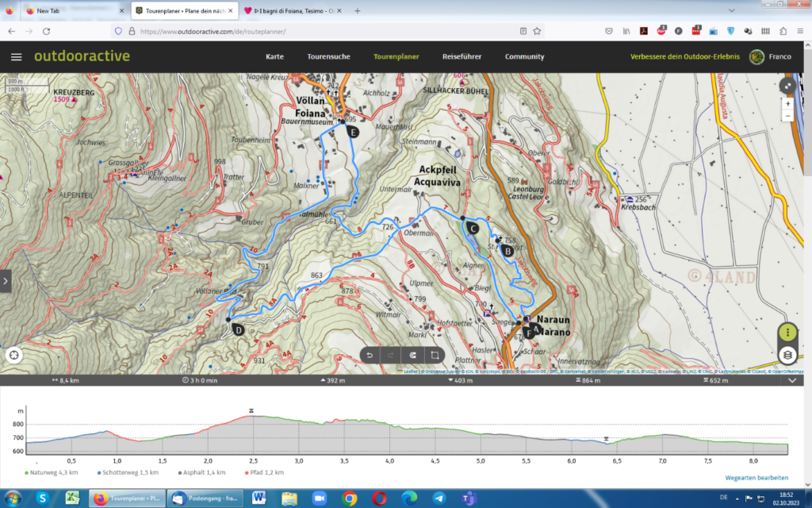
Task: Select waypoint D on the map
Action: 238,330
